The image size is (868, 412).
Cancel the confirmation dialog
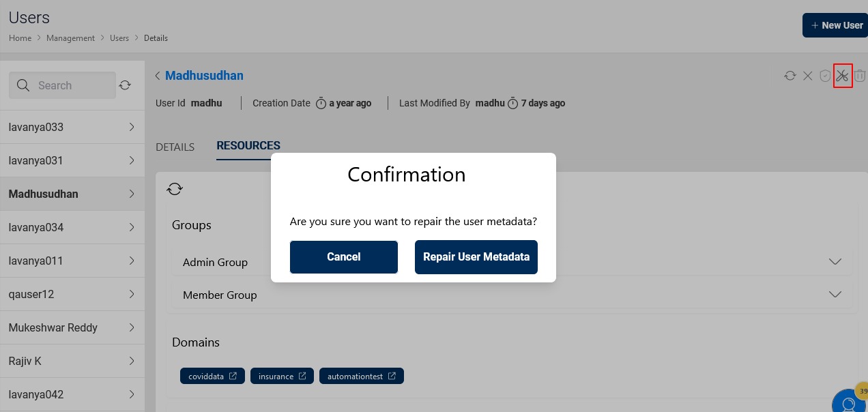pos(343,257)
